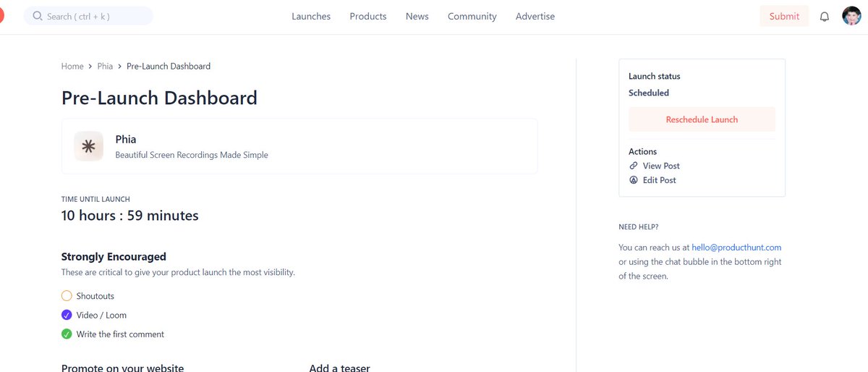This screenshot has width=868, height=372.
Task: Click the Phia product logo
Action: 89,146
